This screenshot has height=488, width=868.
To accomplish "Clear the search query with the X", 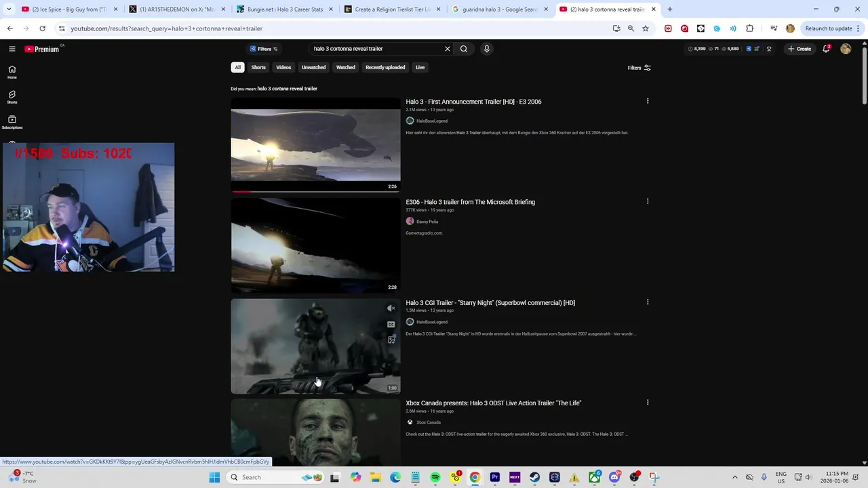I will coord(448,49).
